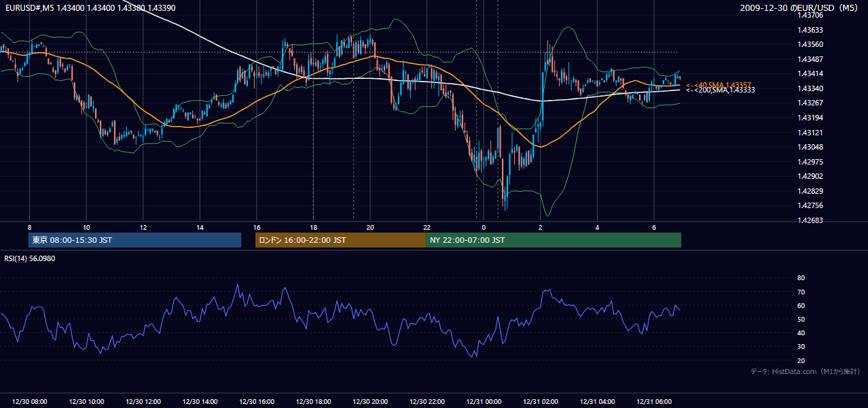Image resolution: width=868 pixels, height=408 pixels.
Task: Click hour label 2 under the price chart
Action: 541,227
